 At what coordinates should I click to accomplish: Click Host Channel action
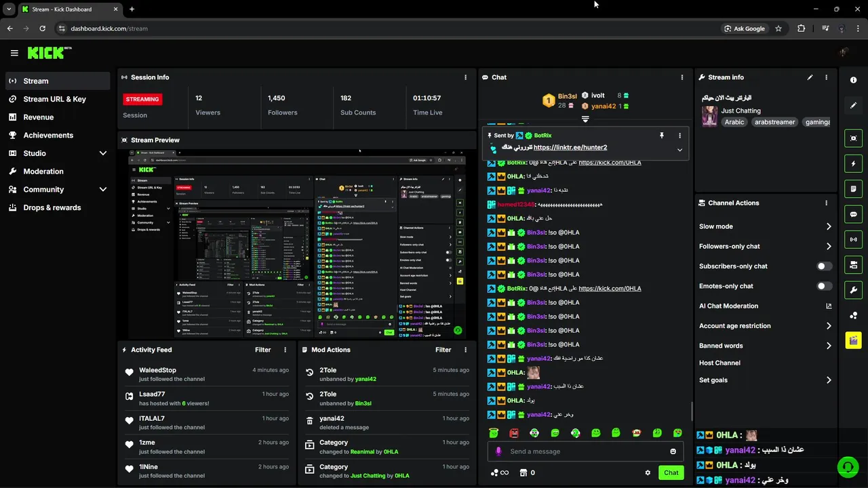719,363
